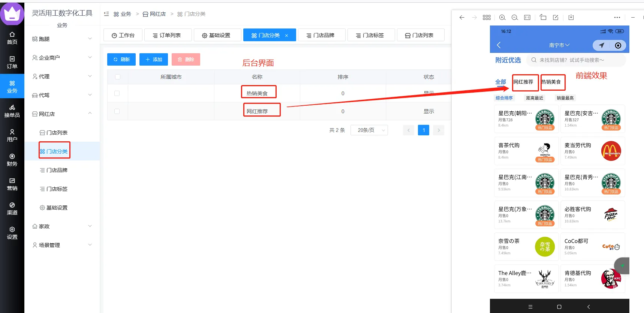Open the 20条/页 page size dropdown
The height and width of the screenshot is (313, 644).
pos(369,130)
